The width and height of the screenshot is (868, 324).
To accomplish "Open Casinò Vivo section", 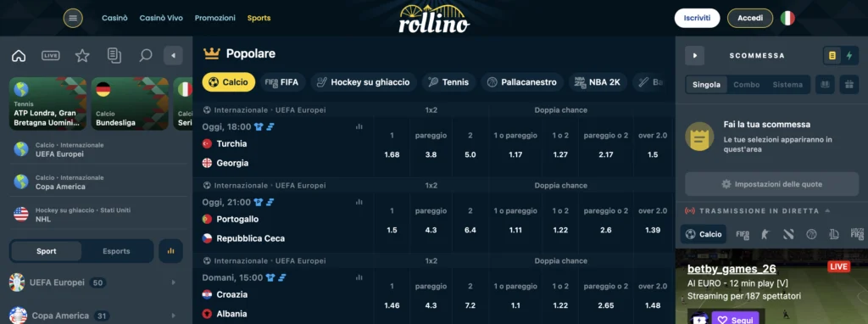I will pyautogui.click(x=161, y=19).
